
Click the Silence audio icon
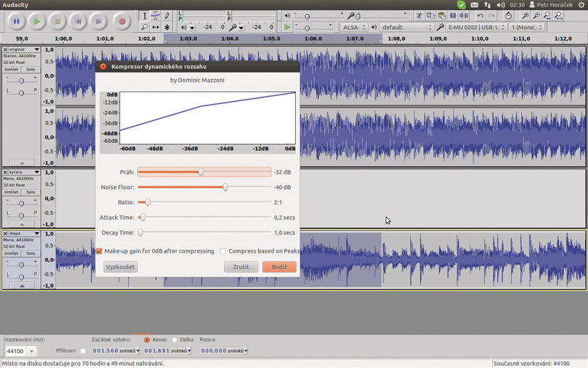[x=464, y=16]
